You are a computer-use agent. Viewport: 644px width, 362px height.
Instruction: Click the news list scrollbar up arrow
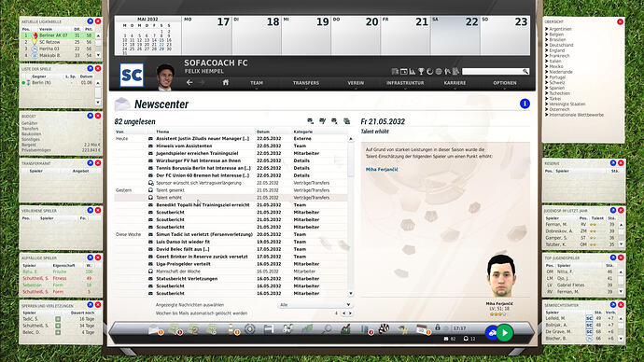(x=351, y=139)
